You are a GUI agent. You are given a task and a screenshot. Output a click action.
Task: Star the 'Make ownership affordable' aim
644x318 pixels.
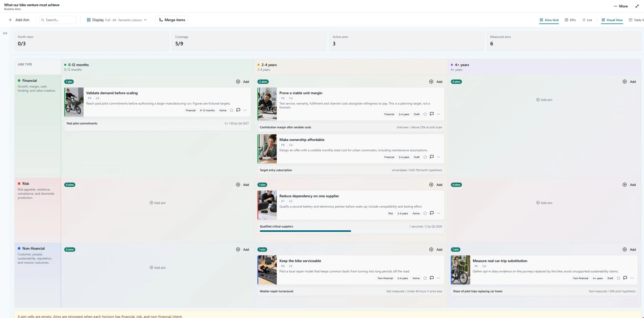click(425, 157)
